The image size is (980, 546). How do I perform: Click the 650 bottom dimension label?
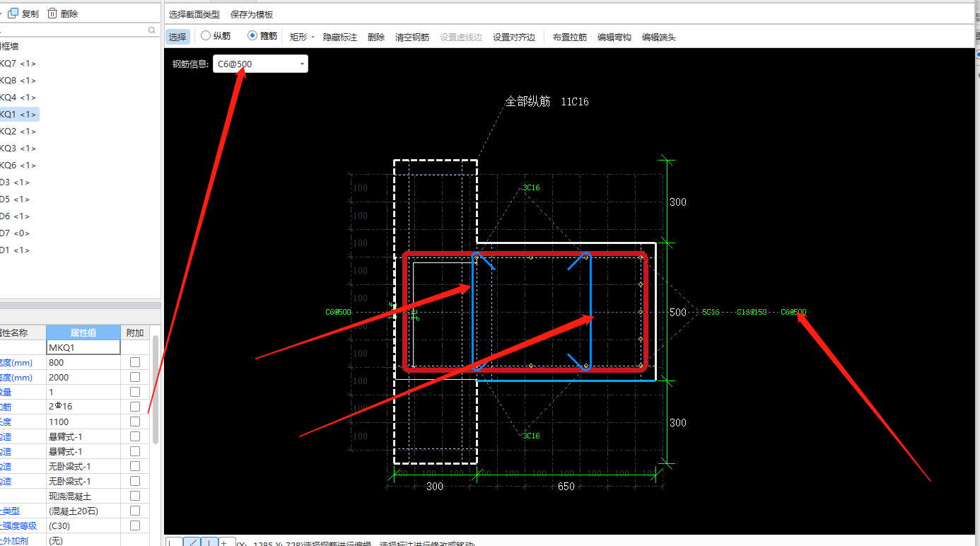tap(566, 487)
